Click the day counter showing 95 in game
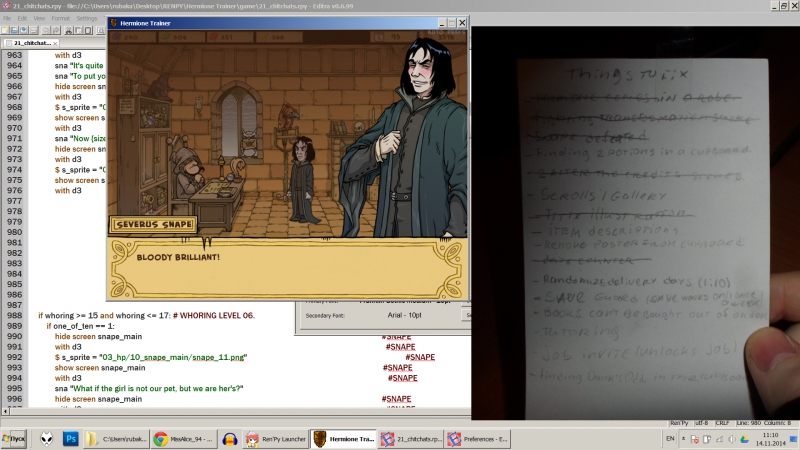This screenshot has height=450, width=800. [x=395, y=37]
